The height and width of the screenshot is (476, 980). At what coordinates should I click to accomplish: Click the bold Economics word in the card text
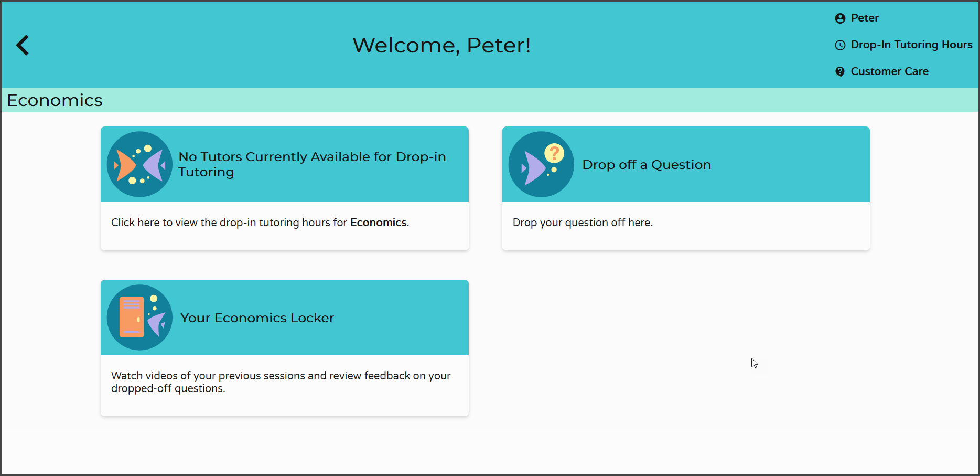378,222
